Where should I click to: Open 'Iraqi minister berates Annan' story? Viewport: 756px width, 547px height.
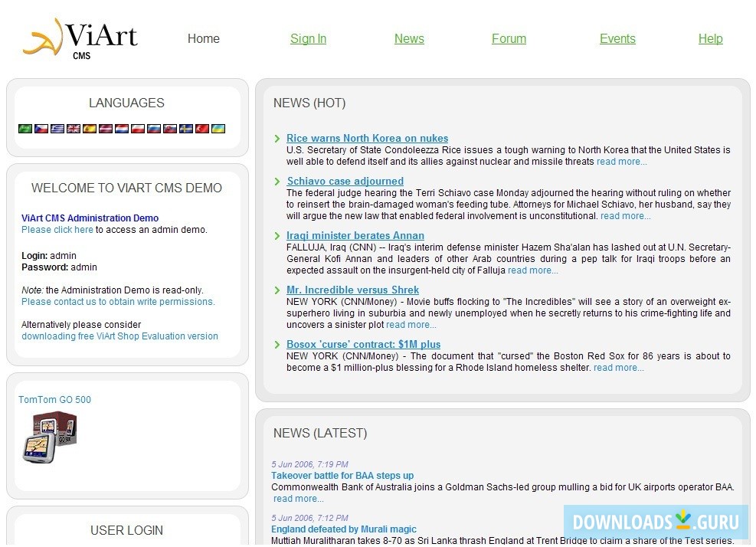pyautogui.click(x=355, y=236)
